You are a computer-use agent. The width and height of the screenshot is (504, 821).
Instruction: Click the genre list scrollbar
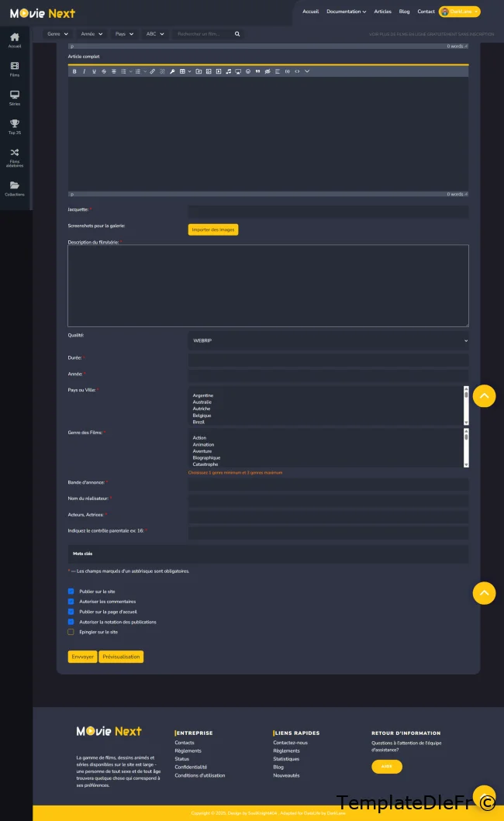click(x=466, y=448)
